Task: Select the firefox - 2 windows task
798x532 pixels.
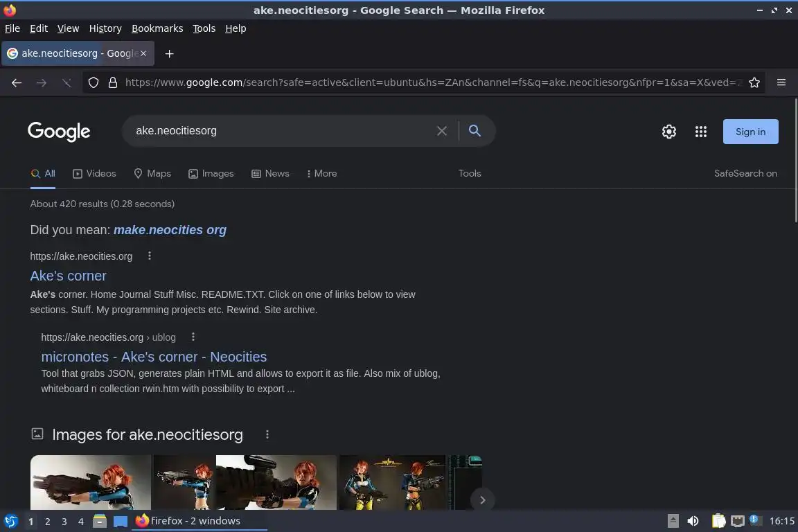Action: point(199,521)
